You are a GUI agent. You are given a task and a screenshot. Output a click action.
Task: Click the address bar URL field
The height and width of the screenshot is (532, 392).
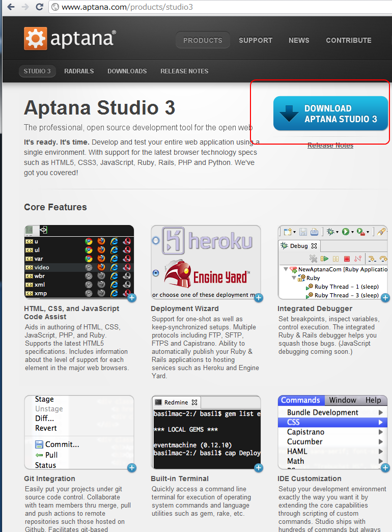tap(220, 7)
